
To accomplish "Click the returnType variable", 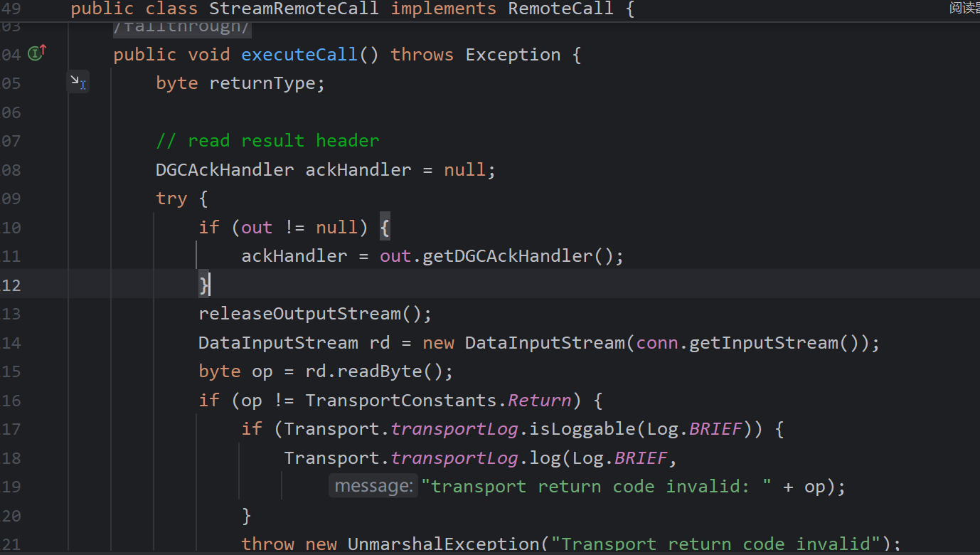I will pyautogui.click(x=262, y=83).
